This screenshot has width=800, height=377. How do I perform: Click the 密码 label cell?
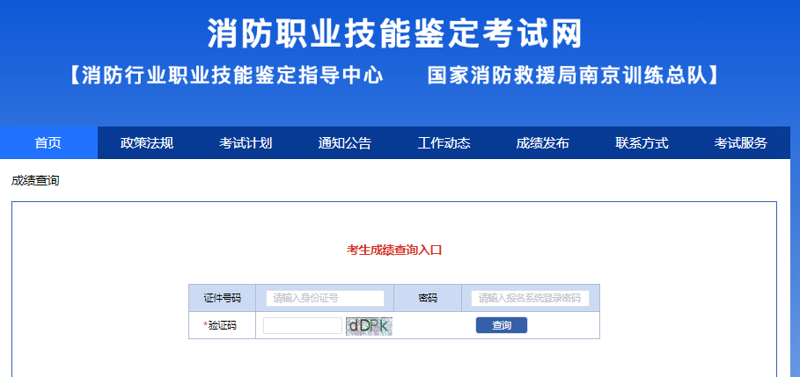pos(428,298)
